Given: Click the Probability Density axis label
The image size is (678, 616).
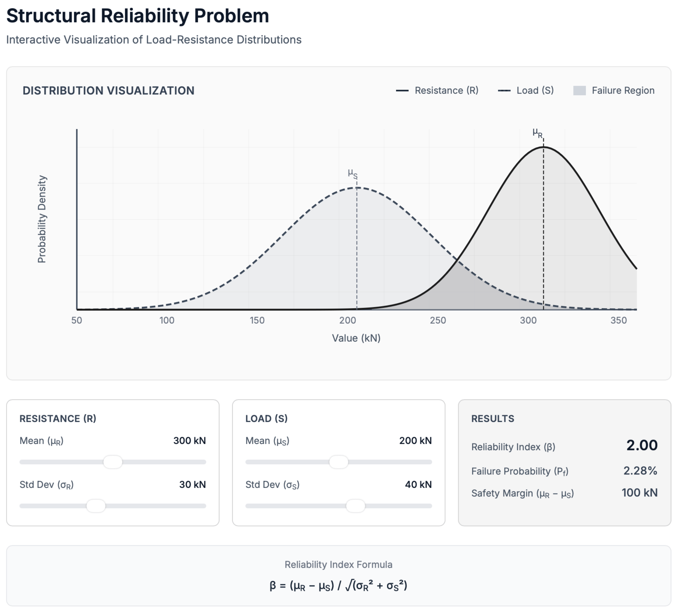Looking at the screenshot, I should pos(42,219).
